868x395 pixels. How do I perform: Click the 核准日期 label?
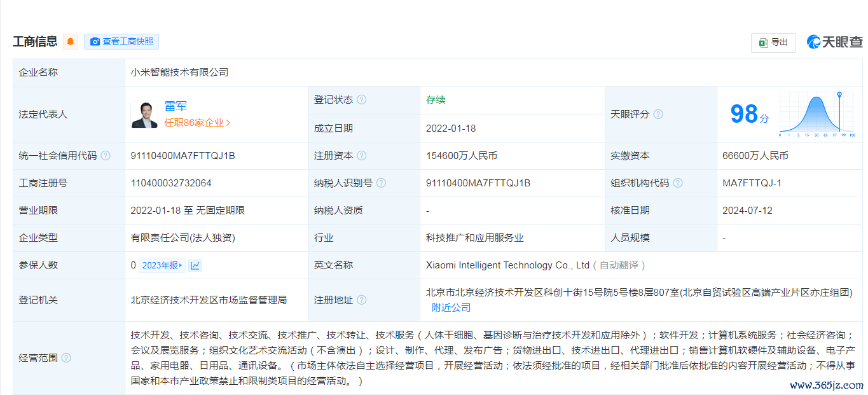click(630, 211)
